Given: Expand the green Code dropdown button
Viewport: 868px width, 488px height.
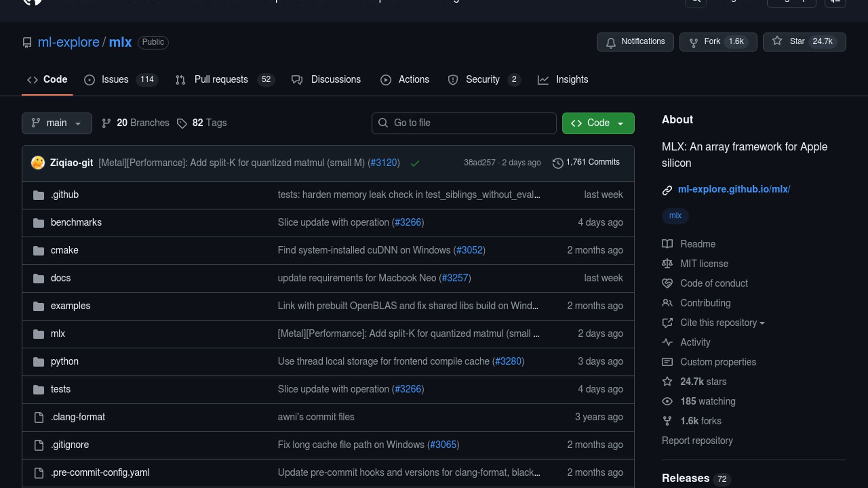Looking at the screenshot, I should 598,123.
